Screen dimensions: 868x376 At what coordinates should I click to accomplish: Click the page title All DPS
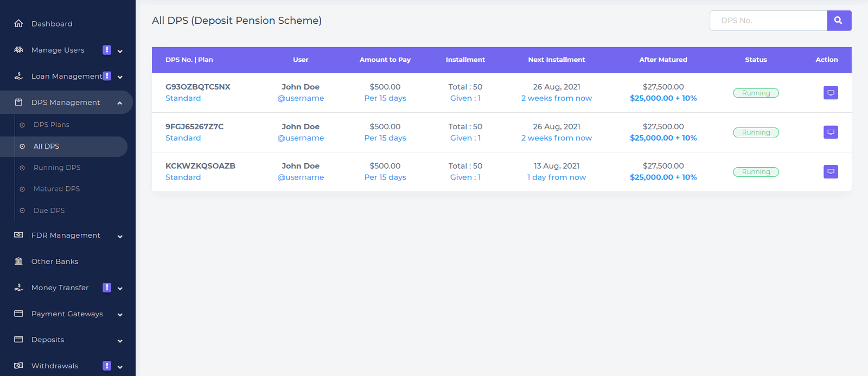pyautogui.click(x=237, y=21)
